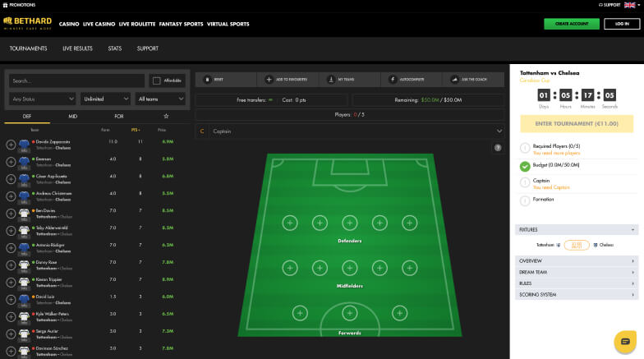Add Emerson using his plus icon
This screenshot has width=644, height=359.
[x=11, y=162]
